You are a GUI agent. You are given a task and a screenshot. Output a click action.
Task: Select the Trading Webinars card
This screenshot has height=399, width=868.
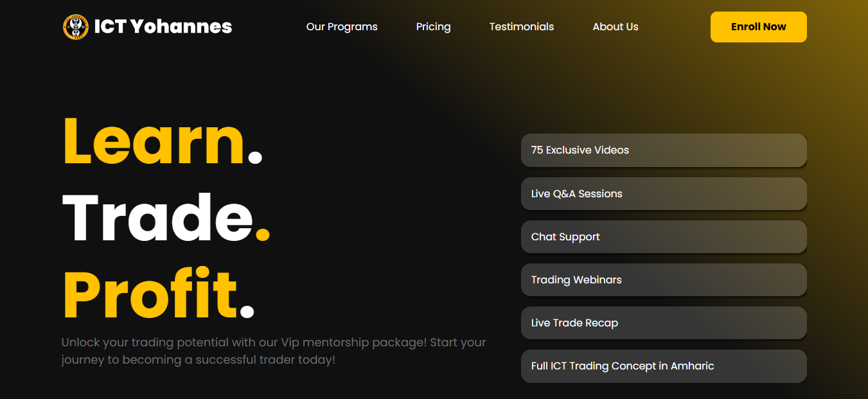(663, 279)
